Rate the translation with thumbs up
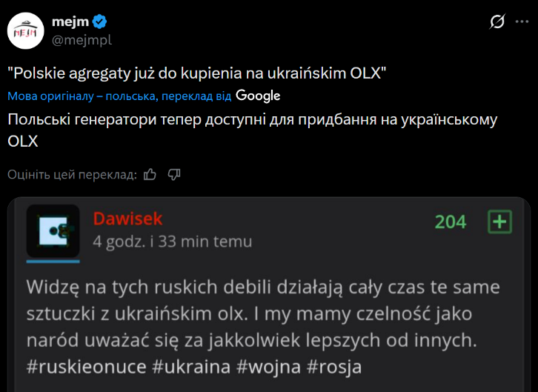 [x=150, y=175]
